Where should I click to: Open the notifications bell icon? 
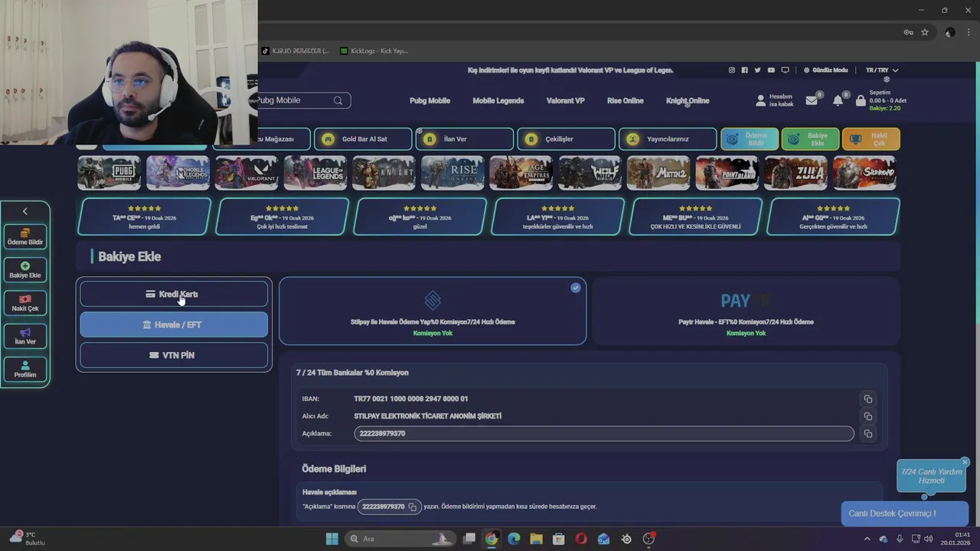click(x=838, y=100)
